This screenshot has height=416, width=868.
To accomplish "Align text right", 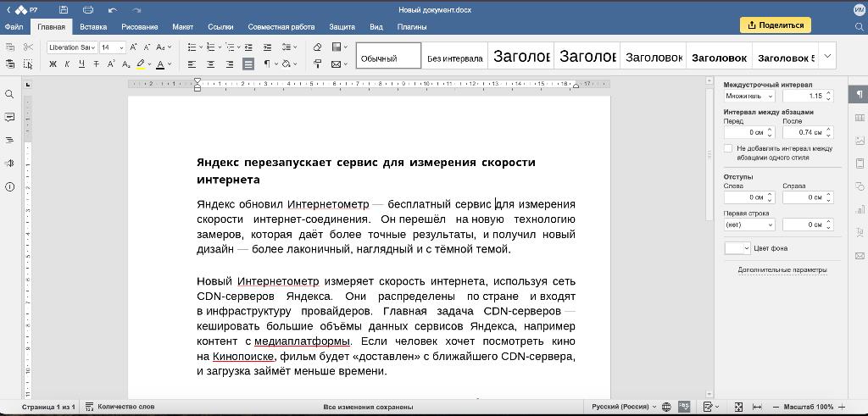I will click(229, 64).
